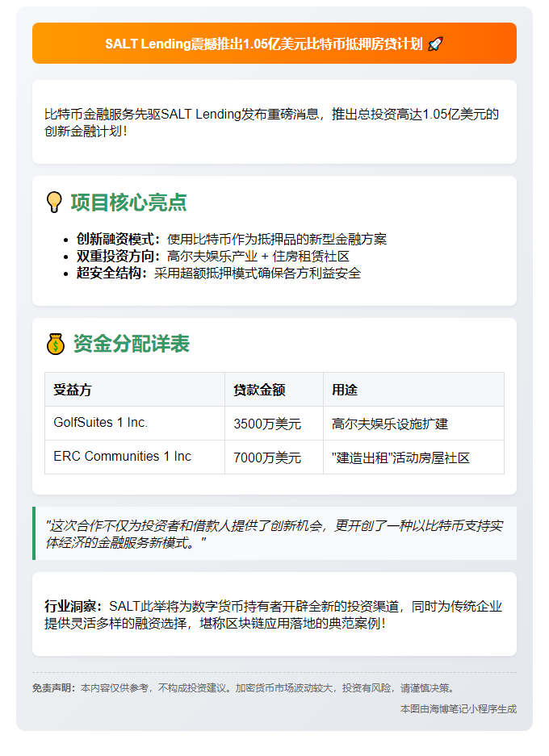
Task: Click the italic quote block about 这次合作
Action: click(x=274, y=533)
